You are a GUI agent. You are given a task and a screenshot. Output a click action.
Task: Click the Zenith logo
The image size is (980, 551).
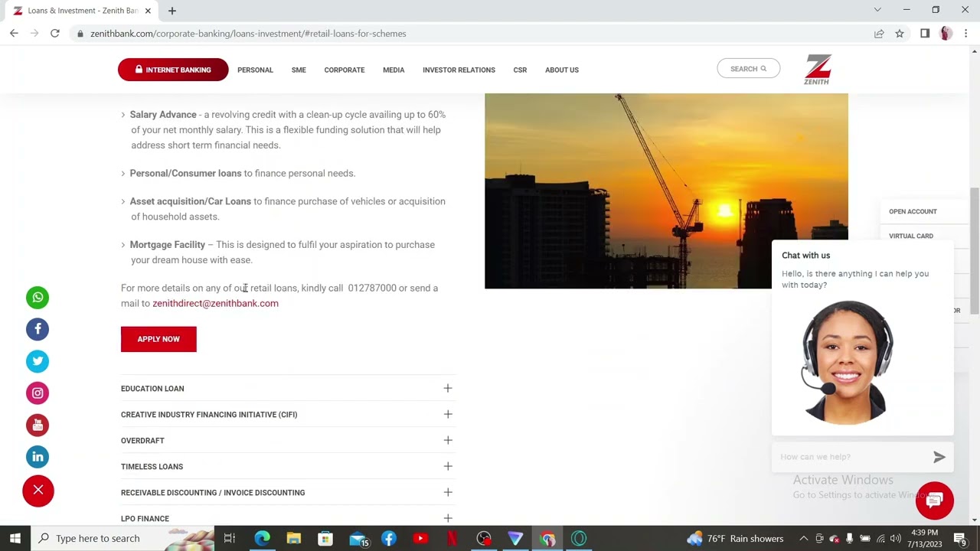point(817,70)
